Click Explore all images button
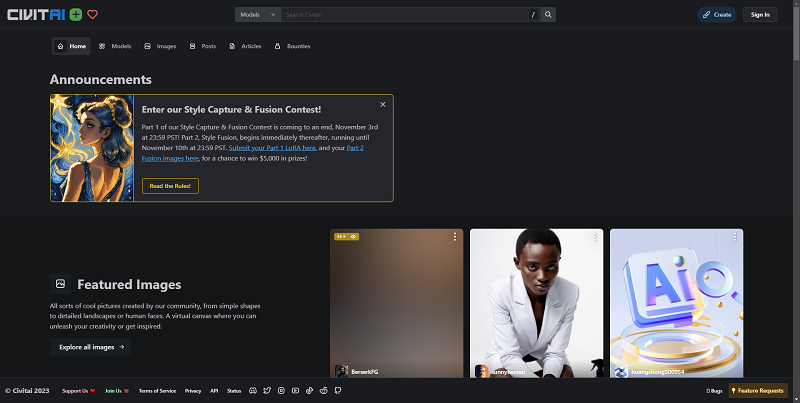 [91, 347]
